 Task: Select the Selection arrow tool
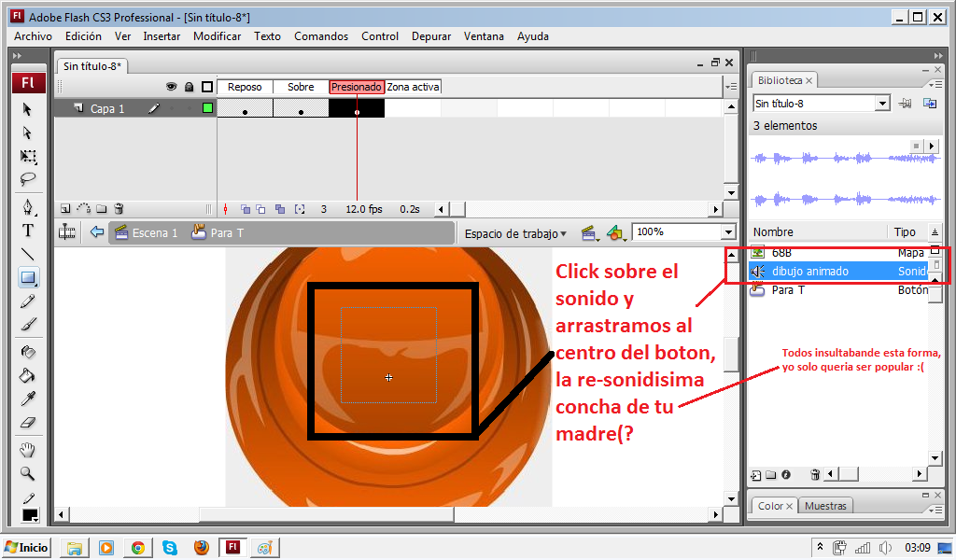pos(27,109)
